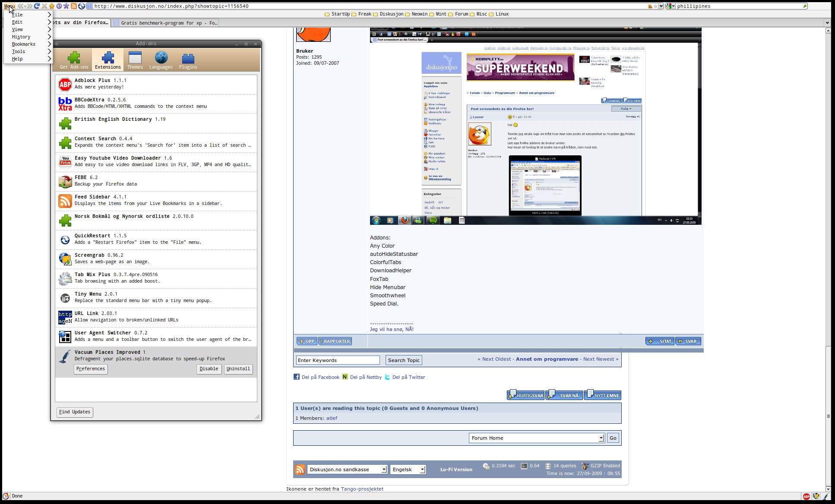Click Disable for Vacuum Places Improved
The image size is (835, 504).
[x=209, y=369]
